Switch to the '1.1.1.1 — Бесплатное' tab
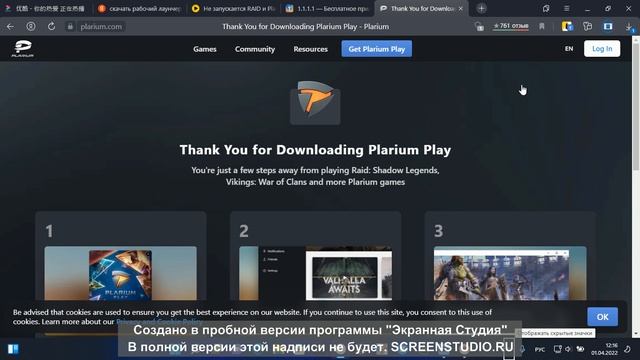The width and height of the screenshot is (640, 360). point(327,9)
